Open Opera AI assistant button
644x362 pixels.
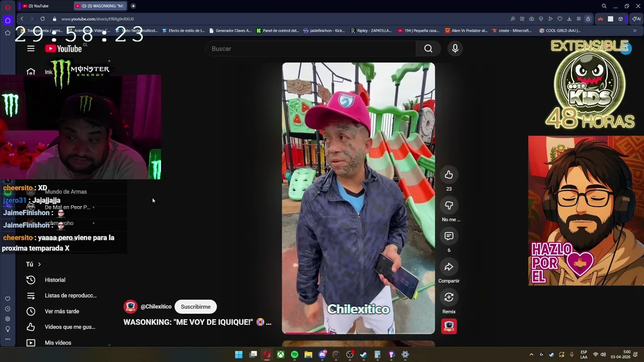(636, 19)
